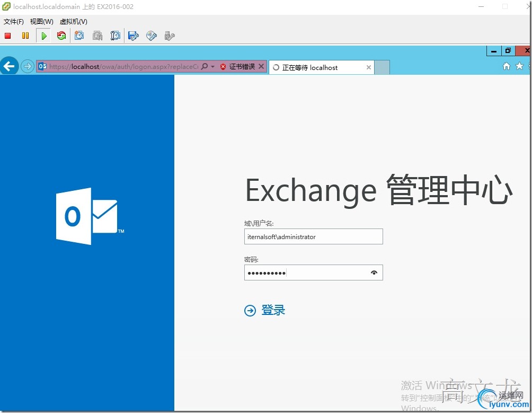Open a new browser tab
The width and height of the screenshot is (532, 413).
382,67
